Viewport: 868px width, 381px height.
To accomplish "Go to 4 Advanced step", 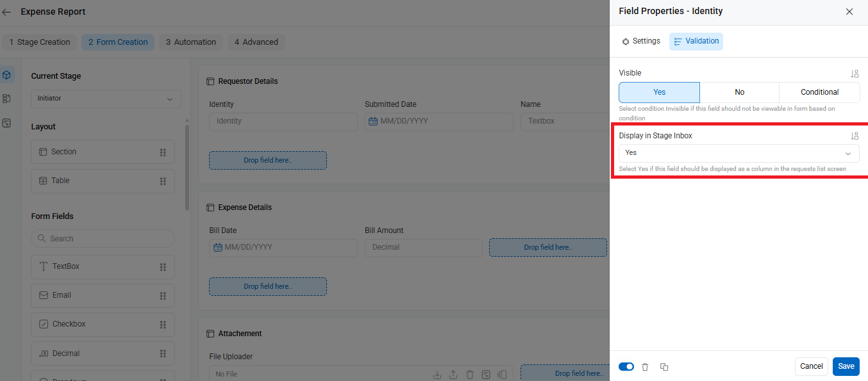I will tap(256, 42).
